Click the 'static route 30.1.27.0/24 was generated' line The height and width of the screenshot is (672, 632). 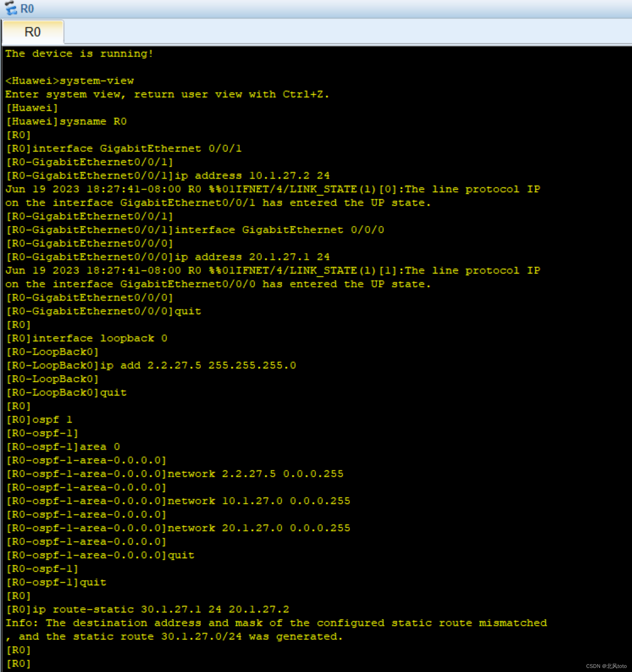click(x=174, y=636)
